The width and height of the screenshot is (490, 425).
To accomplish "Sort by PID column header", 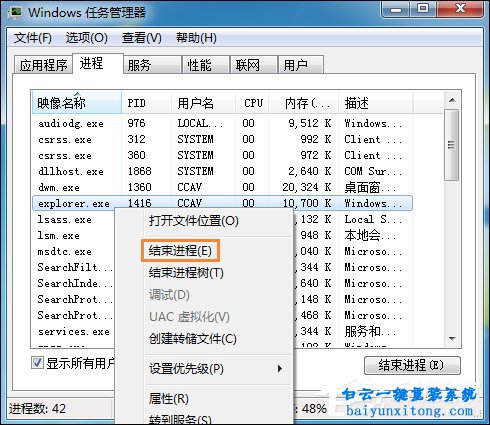I will tap(147, 103).
